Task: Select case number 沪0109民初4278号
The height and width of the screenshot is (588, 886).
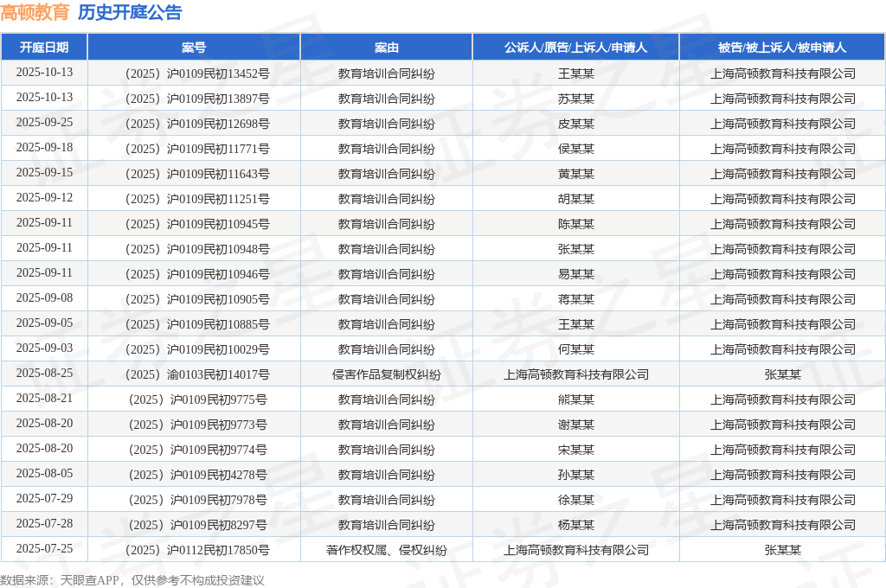Action: [197, 475]
